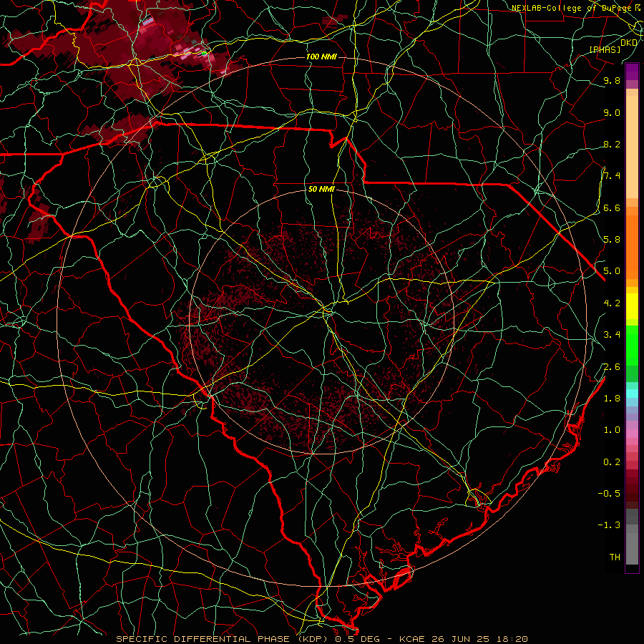Click the '50 NMI' range ring label

pos(321,190)
